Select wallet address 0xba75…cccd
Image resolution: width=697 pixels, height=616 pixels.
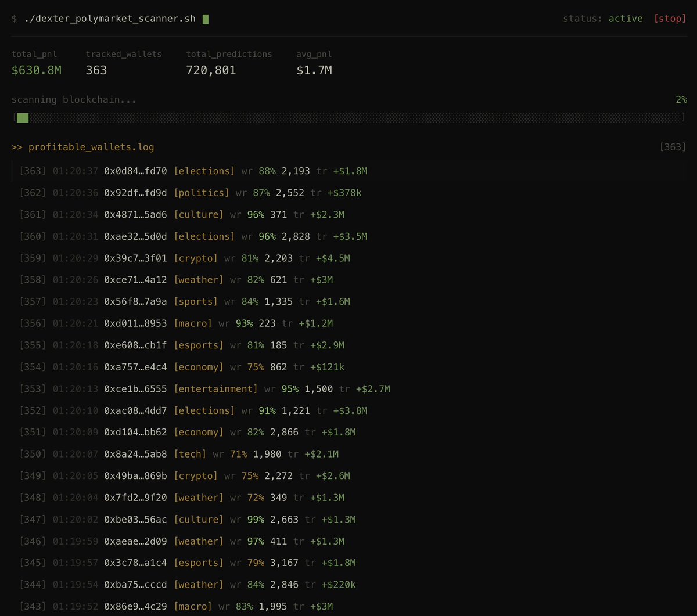pyautogui.click(x=135, y=585)
